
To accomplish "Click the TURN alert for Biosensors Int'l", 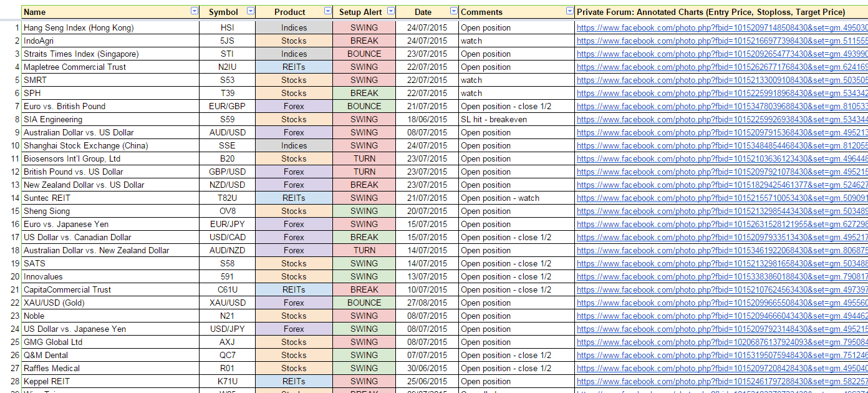I will pos(364,159).
